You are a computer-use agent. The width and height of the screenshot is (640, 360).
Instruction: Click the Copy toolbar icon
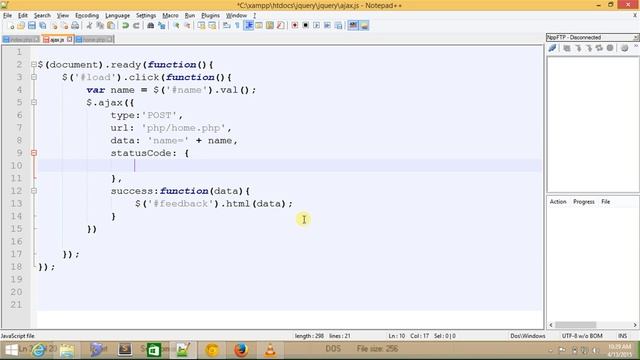coord(100,26)
